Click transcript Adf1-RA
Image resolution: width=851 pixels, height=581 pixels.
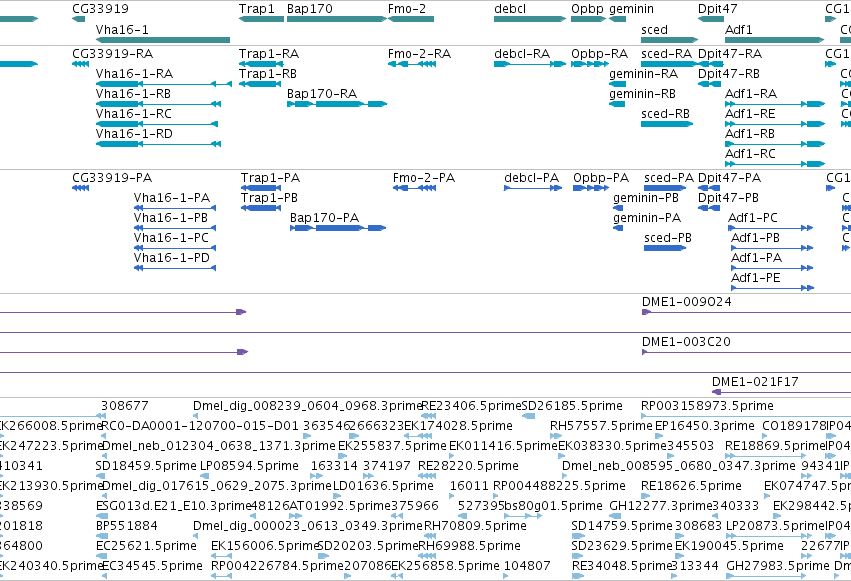click(x=751, y=94)
